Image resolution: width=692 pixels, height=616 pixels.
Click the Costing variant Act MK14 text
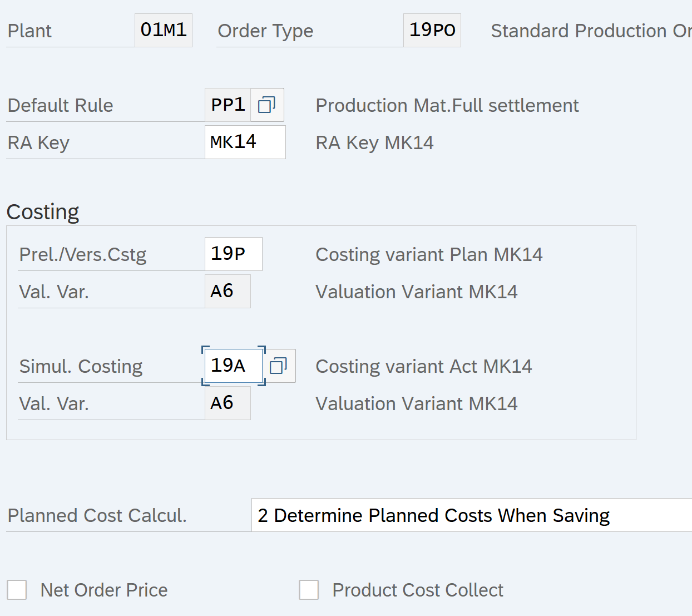(423, 366)
